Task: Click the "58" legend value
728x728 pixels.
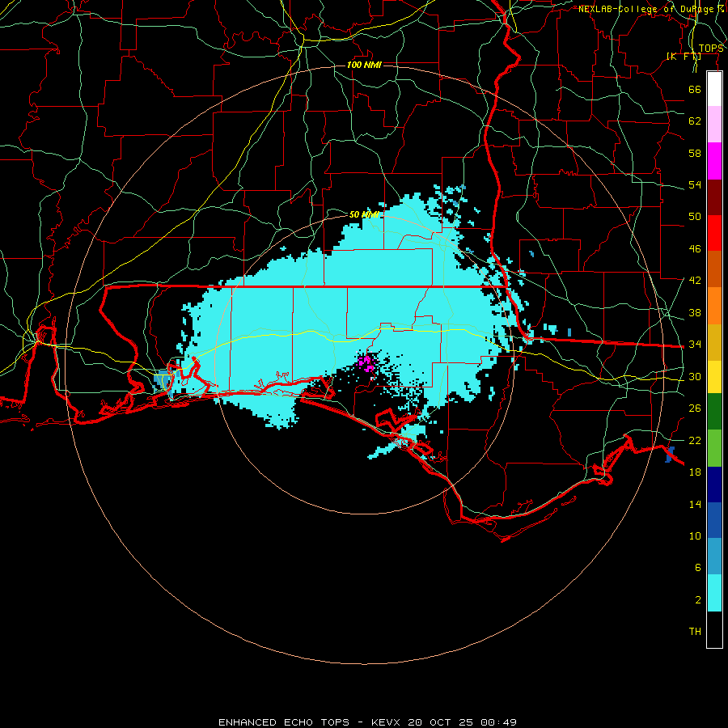Action: pos(695,153)
